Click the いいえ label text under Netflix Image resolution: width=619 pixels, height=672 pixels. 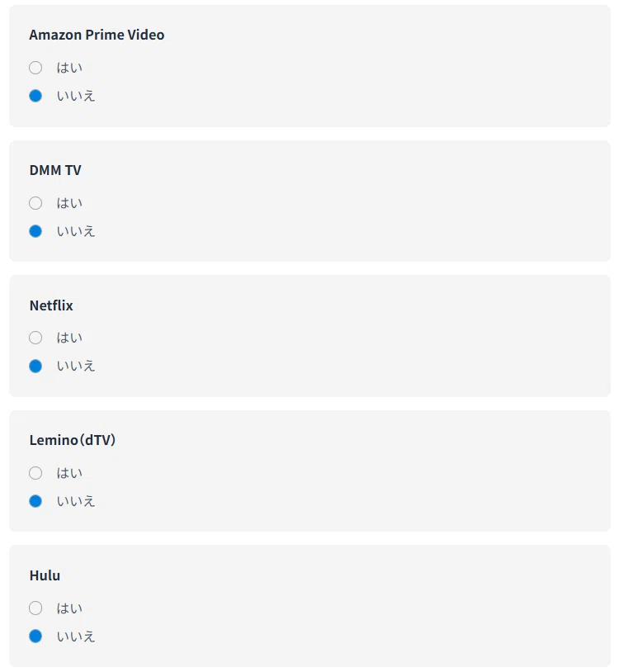(76, 366)
